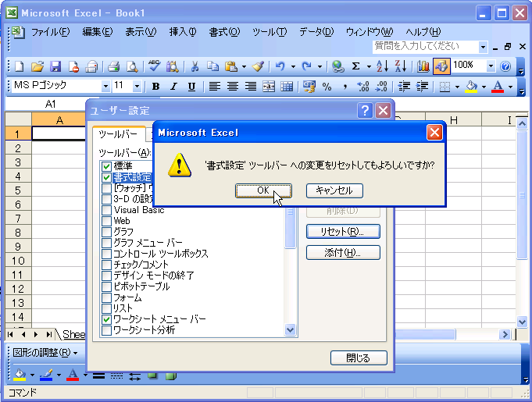
Task: Click the Chart Wizard icon
Action: (x=423, y=66)
